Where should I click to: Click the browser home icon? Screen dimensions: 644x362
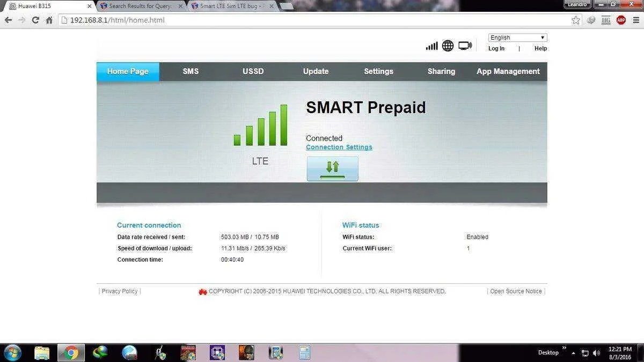[x=49, y=20]
